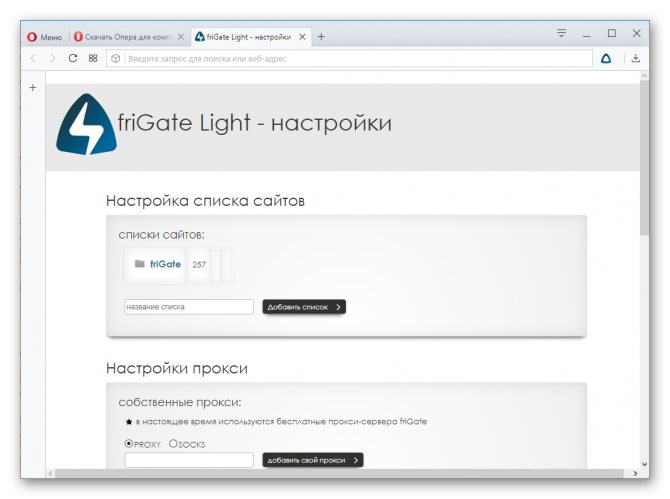Reload the page
Image resolution: width=670 pixels, height=499 pixels.
tap(73, 58)
